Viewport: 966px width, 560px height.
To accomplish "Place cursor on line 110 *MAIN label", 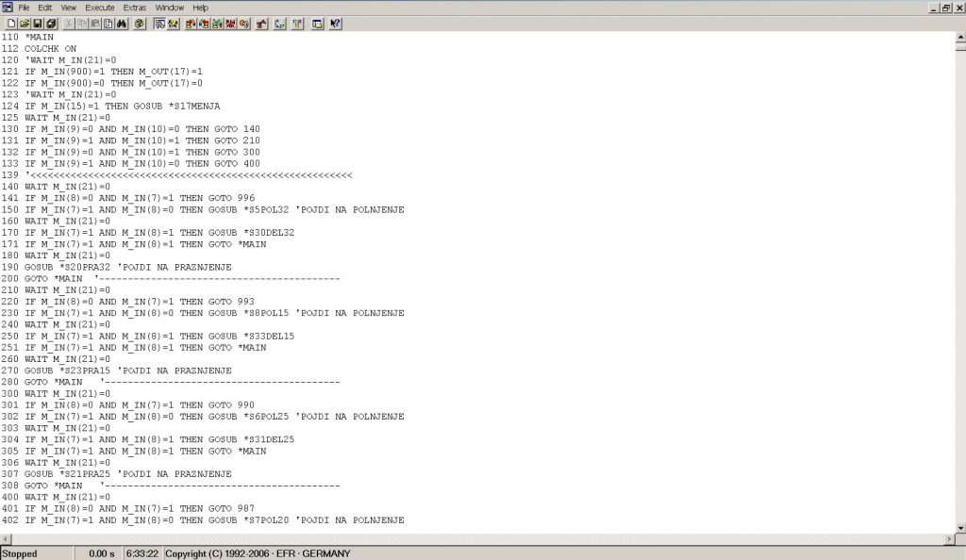I will click(41, 37).
